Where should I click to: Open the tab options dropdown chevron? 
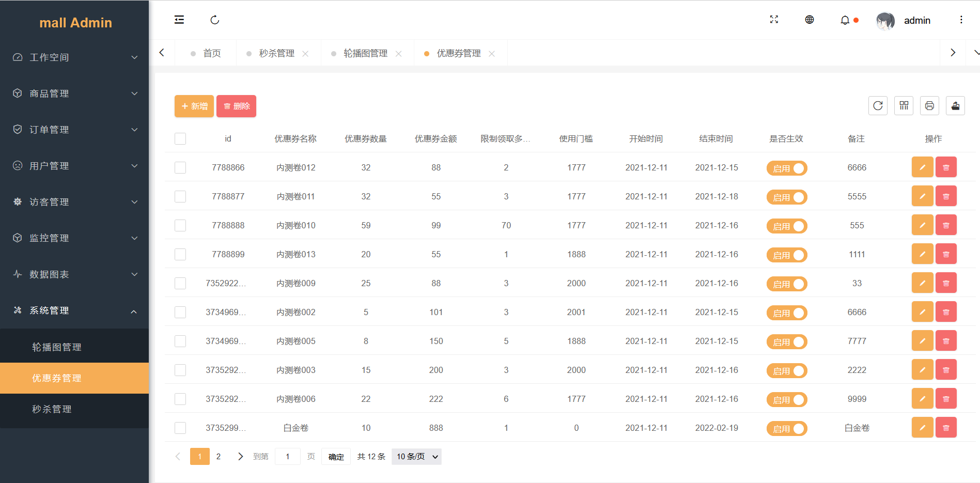tap(976, 53)
